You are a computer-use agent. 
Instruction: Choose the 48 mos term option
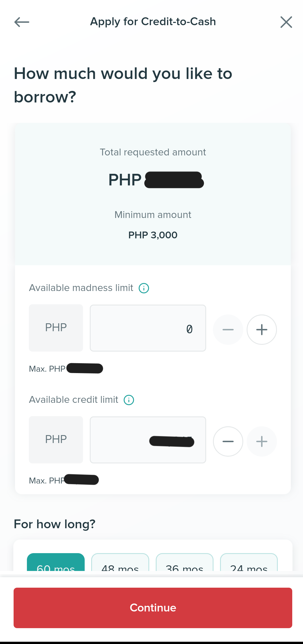[120, 562]
